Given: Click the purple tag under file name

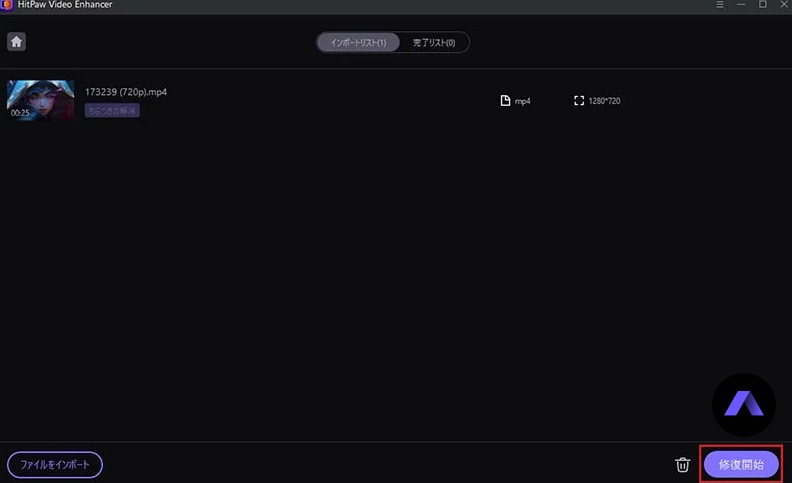Looking at the screenshot, I should tap(112, 111).
